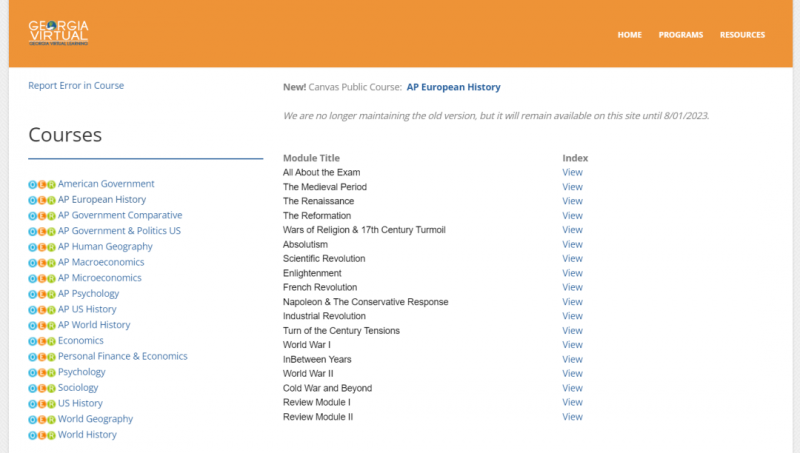Click OER icon beside Economics
800x453 pixels.
coord(42,341)
